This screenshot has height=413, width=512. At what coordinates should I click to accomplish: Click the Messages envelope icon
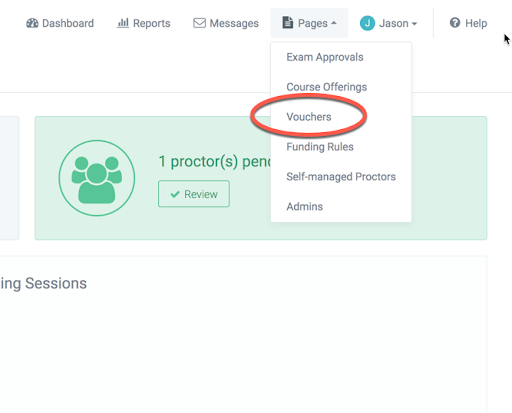[199, 23]
